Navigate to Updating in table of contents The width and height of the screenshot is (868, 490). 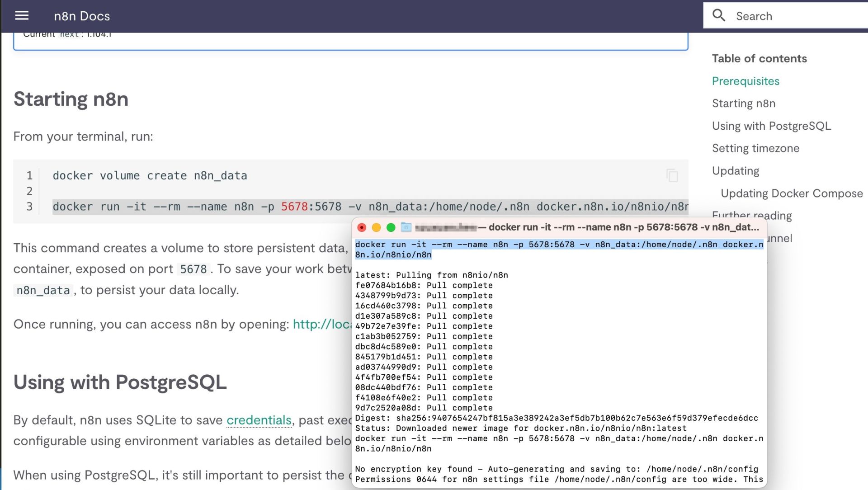(x=736, y=171)
